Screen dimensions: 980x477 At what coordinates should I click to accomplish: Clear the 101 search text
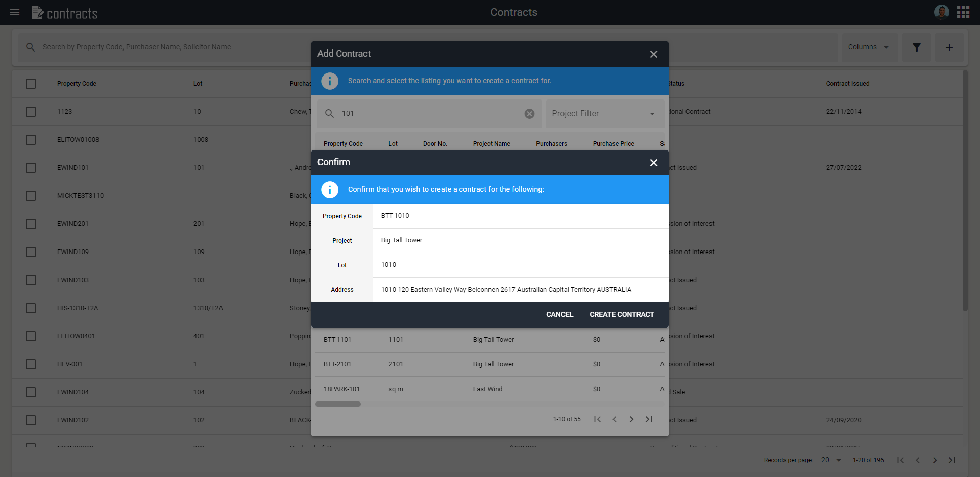(x=529, y=114)
